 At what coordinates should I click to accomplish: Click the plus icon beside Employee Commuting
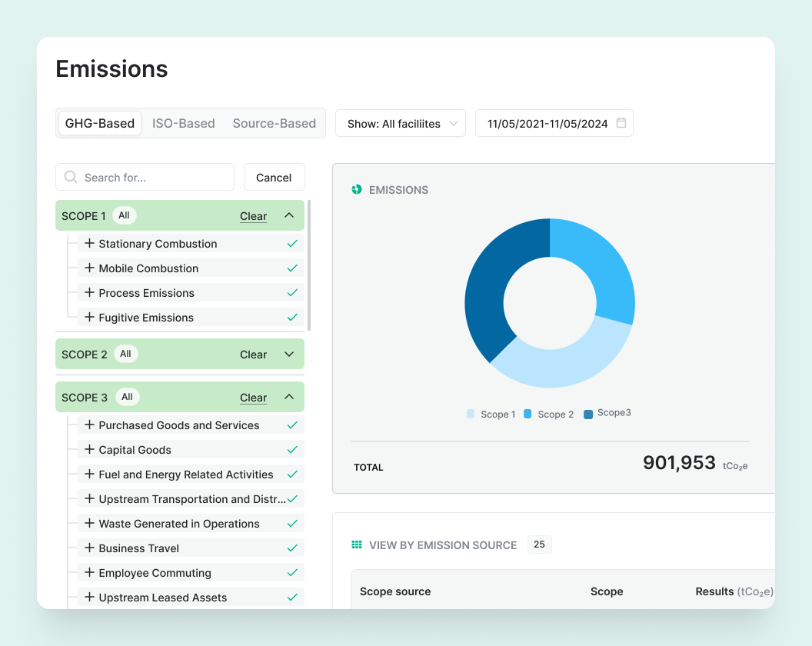pos(89,572)
